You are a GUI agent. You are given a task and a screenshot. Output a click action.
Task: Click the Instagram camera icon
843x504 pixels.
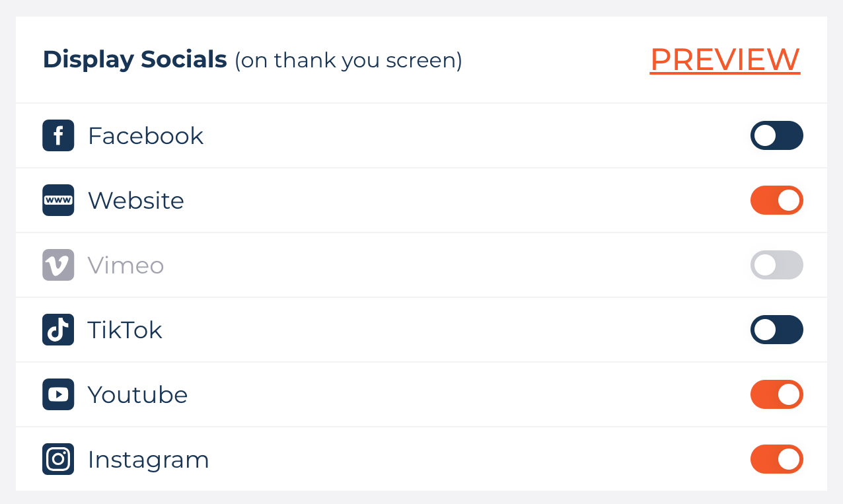58,459
